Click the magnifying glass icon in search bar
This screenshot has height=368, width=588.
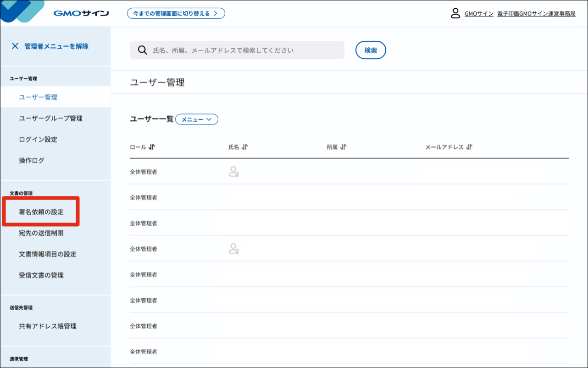(142, 50)
